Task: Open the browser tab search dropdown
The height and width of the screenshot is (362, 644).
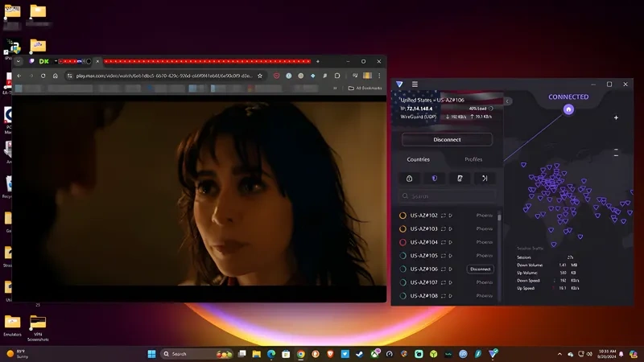Action: pos(19,61)
